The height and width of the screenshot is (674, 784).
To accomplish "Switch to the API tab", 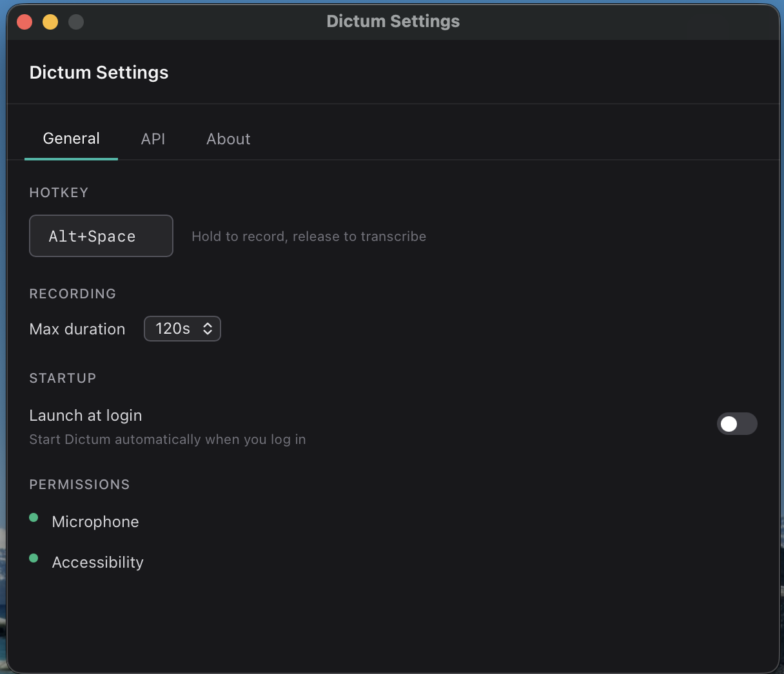I will click(x=153, y=139).
